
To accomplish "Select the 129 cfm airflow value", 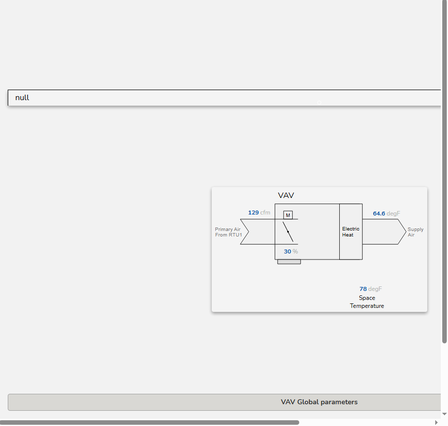I will point(259,213).
